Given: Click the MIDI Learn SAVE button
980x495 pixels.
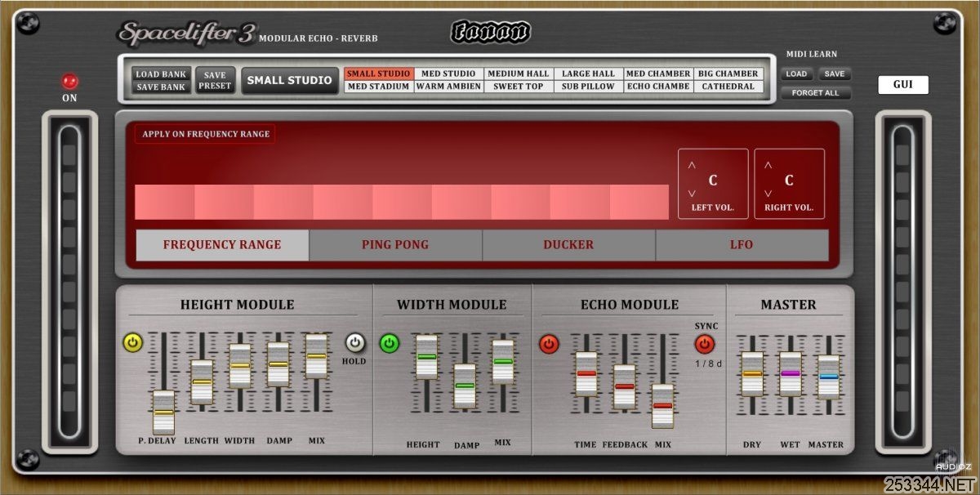Looking at the screenshot, I should tap(834, 74).
